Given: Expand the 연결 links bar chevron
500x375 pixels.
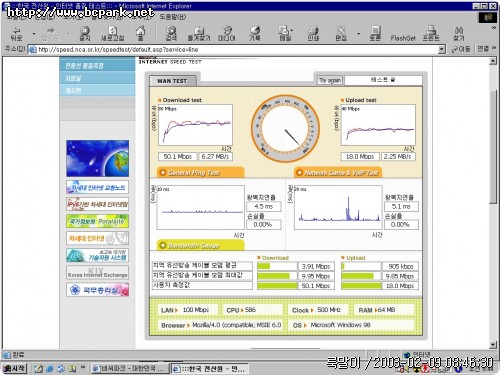Looking at the screenshot, I should tap(494, 49).
